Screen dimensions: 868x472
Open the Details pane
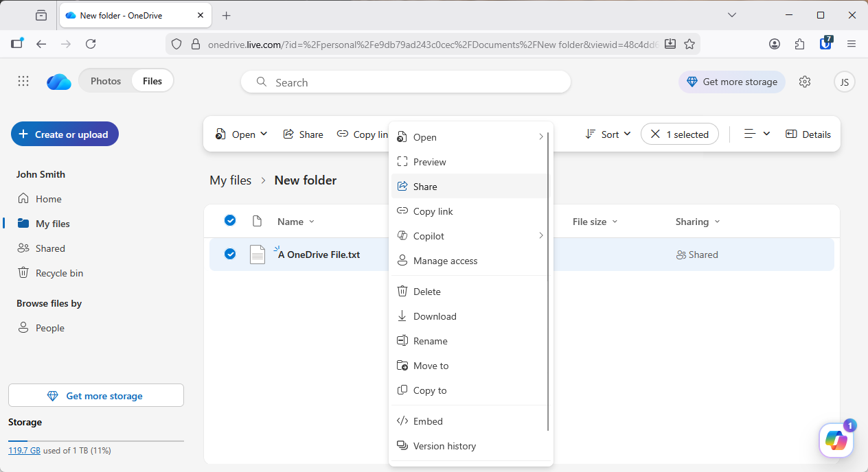click(808, 134)
